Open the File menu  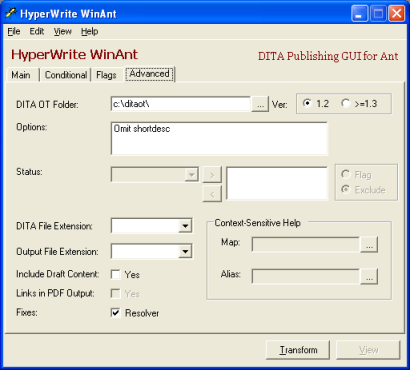point(14,32)
